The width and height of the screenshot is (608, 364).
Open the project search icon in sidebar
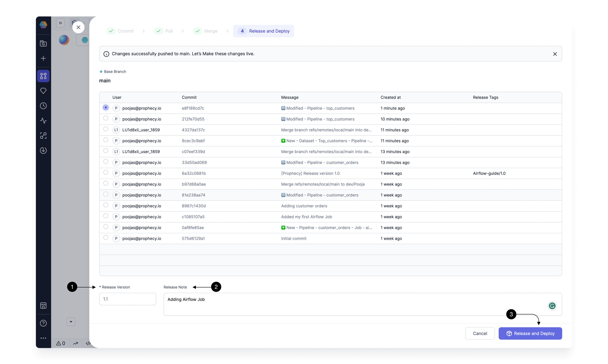(x=43, y=43)
